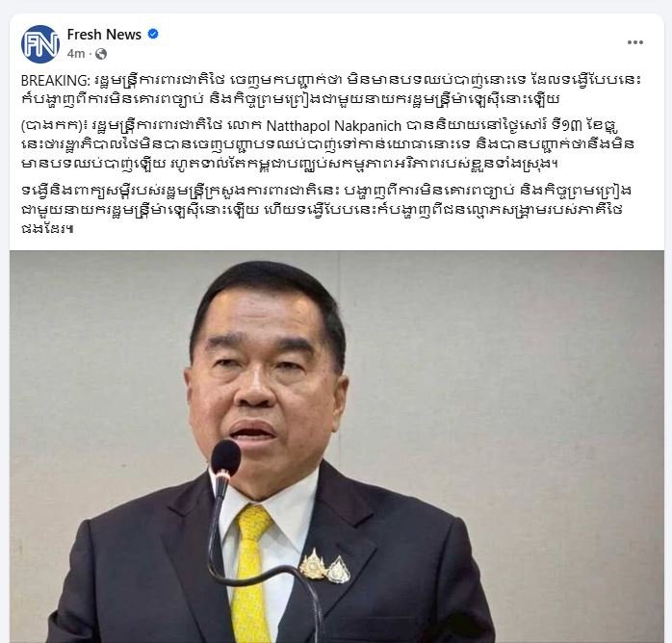Open the Fresh News page name link
Viewport: 672px width, 643px height.
pos(104,35)
